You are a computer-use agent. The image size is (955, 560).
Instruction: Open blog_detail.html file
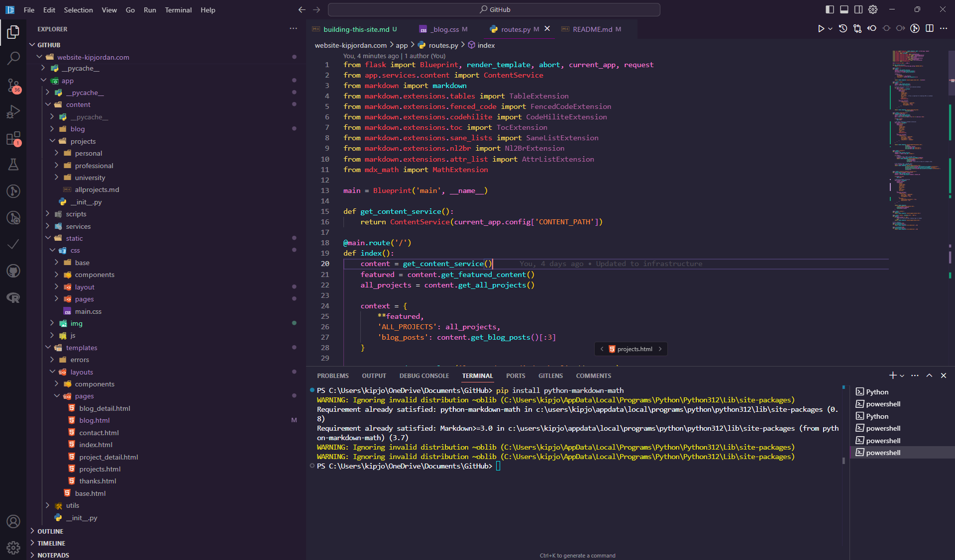point(167,408)
